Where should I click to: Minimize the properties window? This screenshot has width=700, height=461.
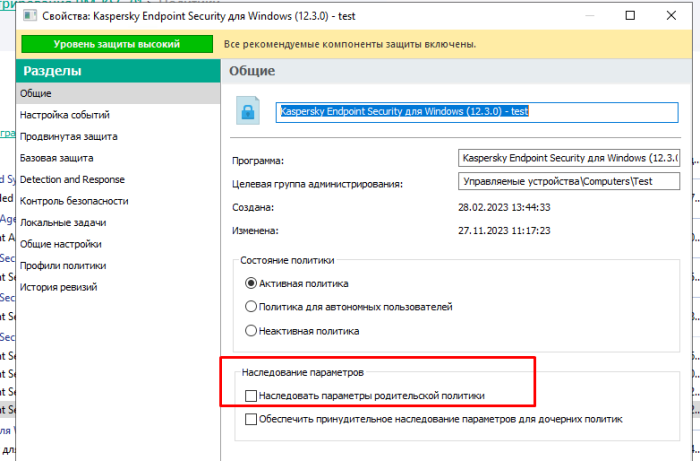(x=589, y=16)
